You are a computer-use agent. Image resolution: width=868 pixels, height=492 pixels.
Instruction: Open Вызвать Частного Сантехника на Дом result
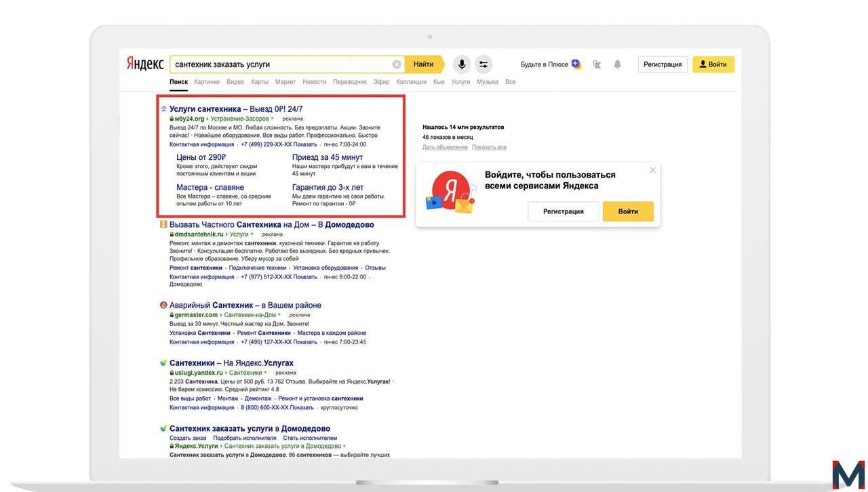coord(271,224)
